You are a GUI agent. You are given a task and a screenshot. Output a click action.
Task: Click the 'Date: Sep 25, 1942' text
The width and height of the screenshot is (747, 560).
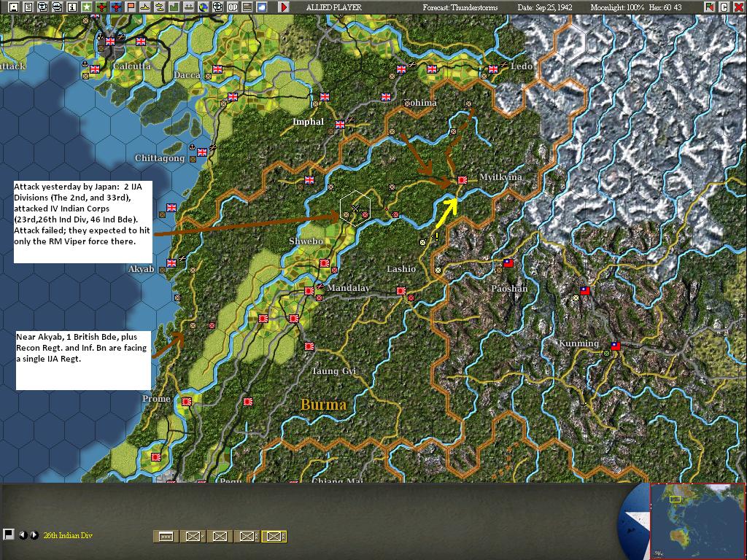tap(545, 7)
